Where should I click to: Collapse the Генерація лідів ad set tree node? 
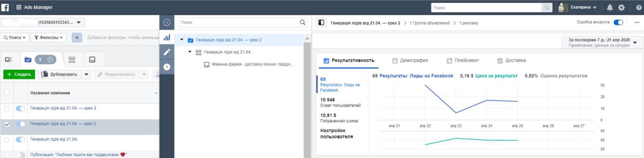pos(190,52)
